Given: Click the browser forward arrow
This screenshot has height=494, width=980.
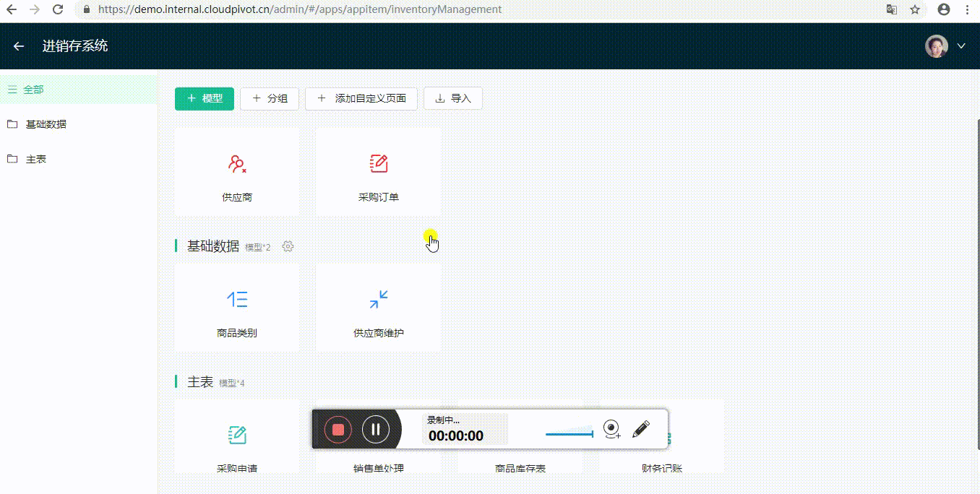Looking at the screenshot, I should (35, 10).
